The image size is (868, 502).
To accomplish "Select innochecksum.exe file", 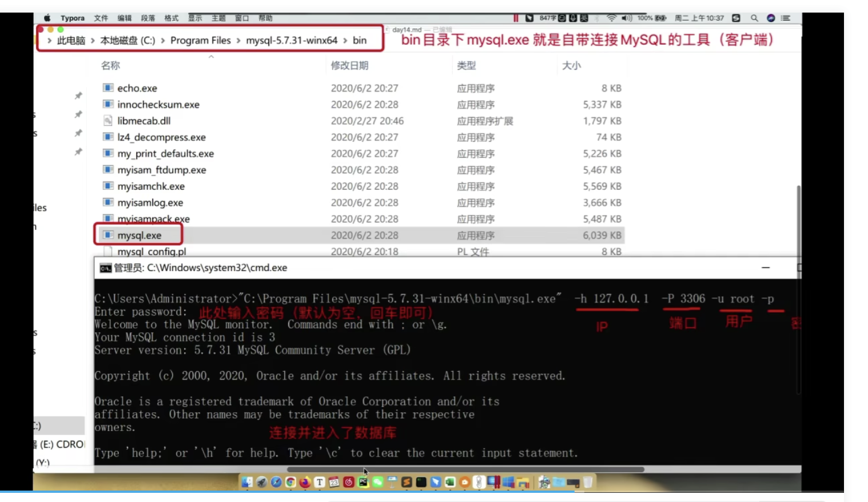I will coord(158,105).
